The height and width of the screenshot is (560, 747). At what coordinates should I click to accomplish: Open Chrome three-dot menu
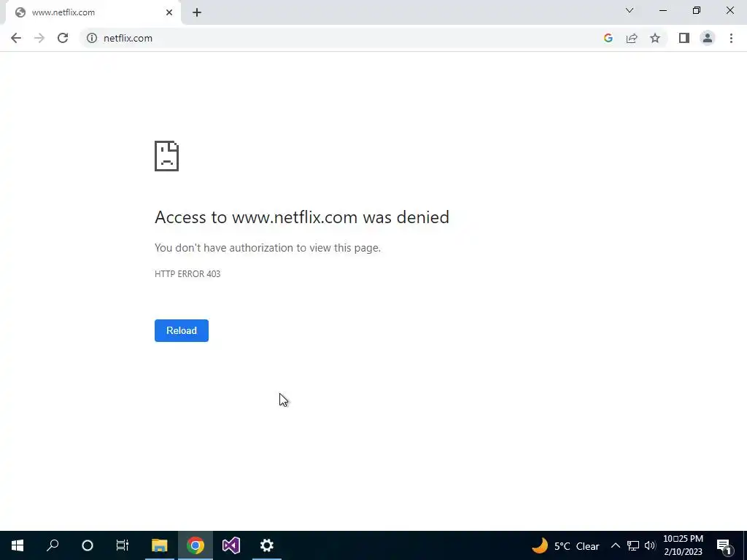click(x=731, y=38)
